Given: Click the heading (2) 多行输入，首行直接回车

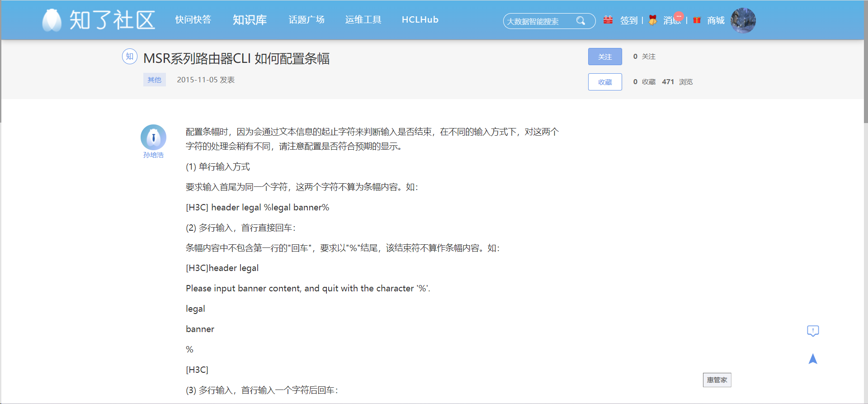Looking at the screenshot, I should pos(241,228).
